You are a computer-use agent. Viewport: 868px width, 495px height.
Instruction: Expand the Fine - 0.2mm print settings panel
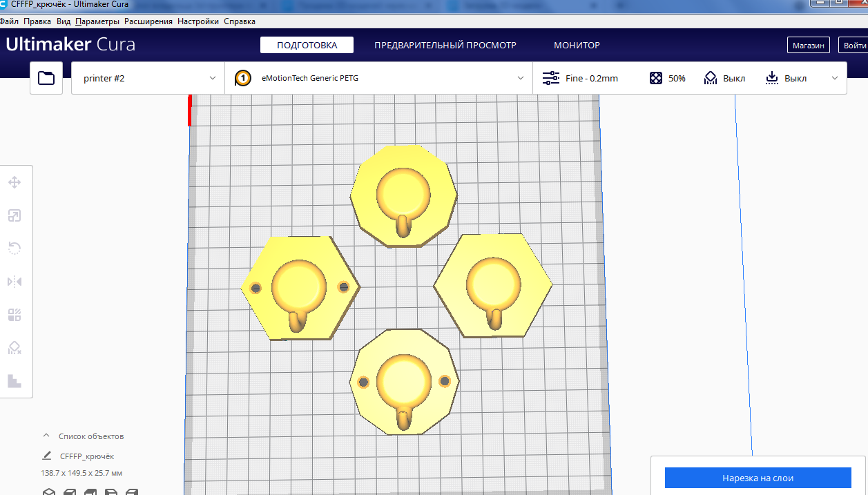(x=835, y=78)
